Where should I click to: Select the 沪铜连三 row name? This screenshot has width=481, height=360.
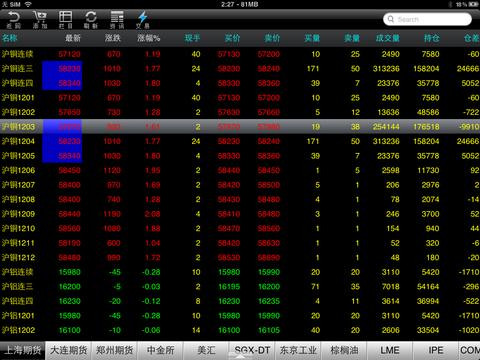point(17,69)
